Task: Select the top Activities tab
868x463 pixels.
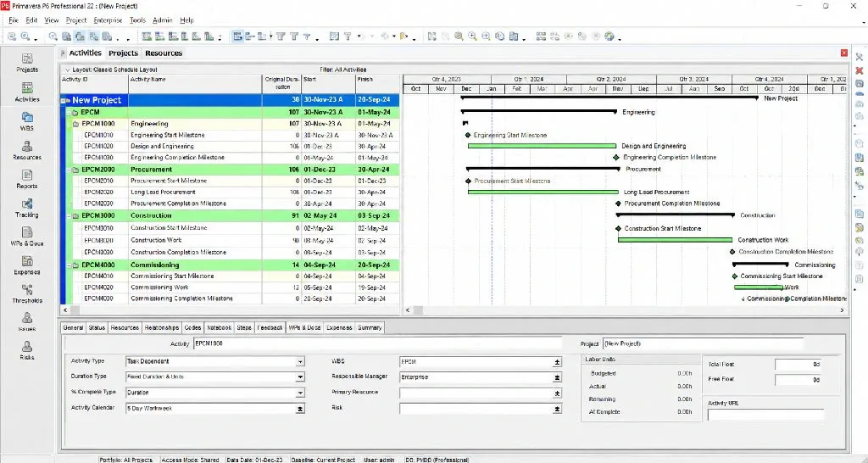Action: click(x=85, y=53)
